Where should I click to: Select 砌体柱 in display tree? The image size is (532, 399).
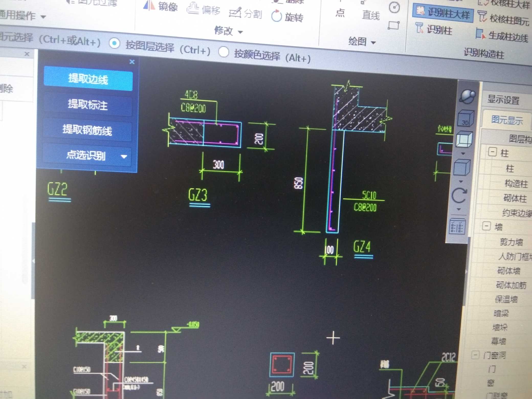tap(515, 198)
